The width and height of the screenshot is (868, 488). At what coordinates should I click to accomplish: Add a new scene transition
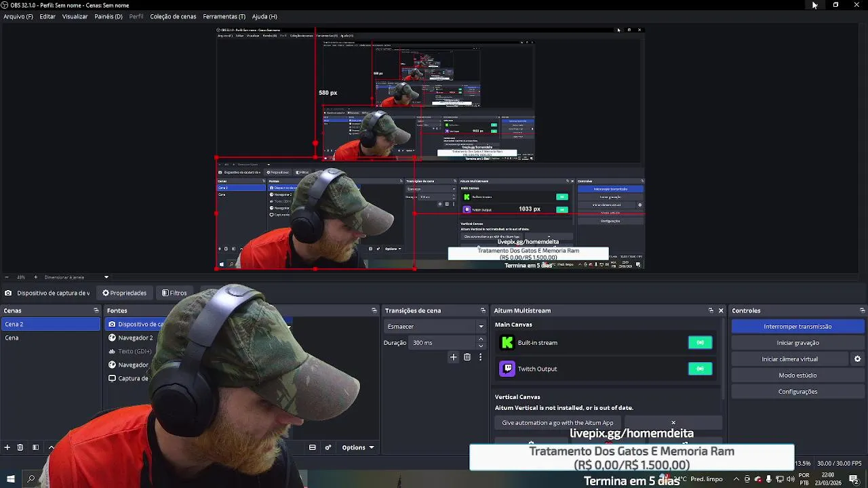click(x=454, y=357)
